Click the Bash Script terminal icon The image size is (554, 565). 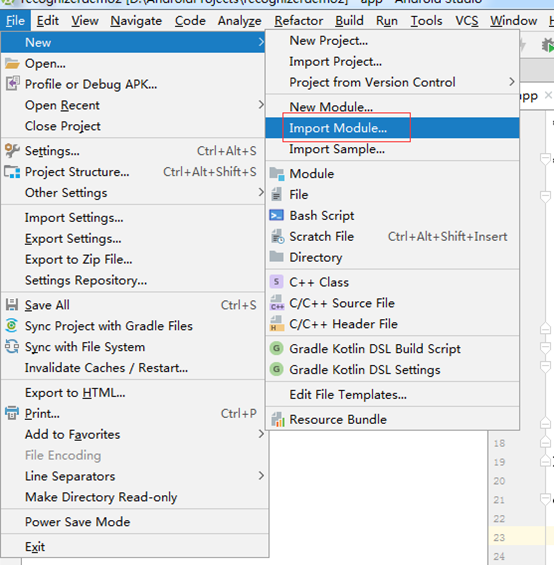[x=276, y=215]
